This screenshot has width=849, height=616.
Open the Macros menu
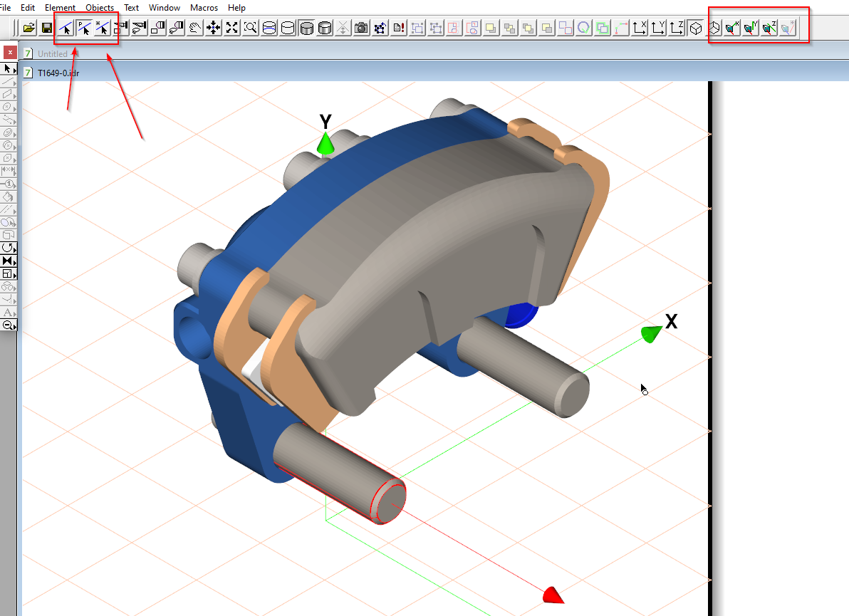[204, 8]
